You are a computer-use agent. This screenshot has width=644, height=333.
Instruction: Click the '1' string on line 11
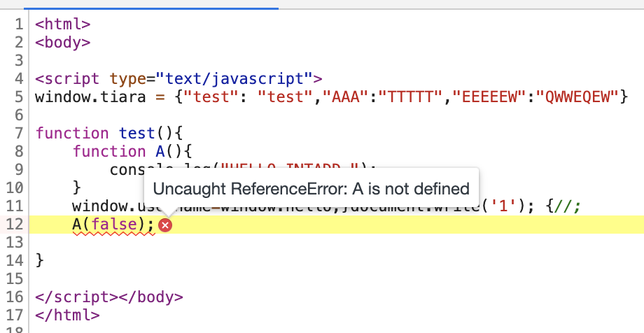[x=503, y=206]
